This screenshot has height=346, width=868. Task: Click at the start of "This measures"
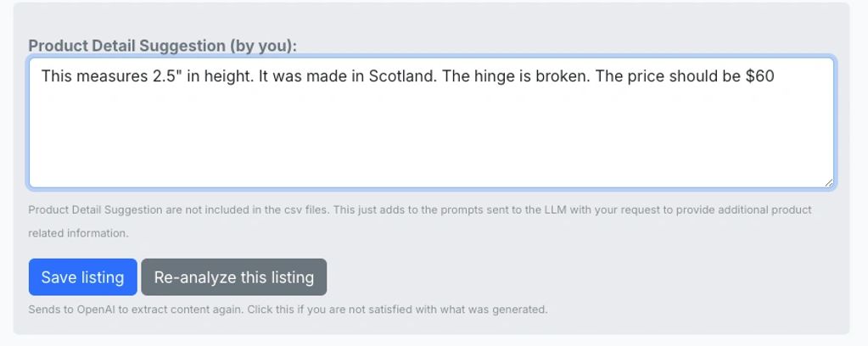pos(42,75)
